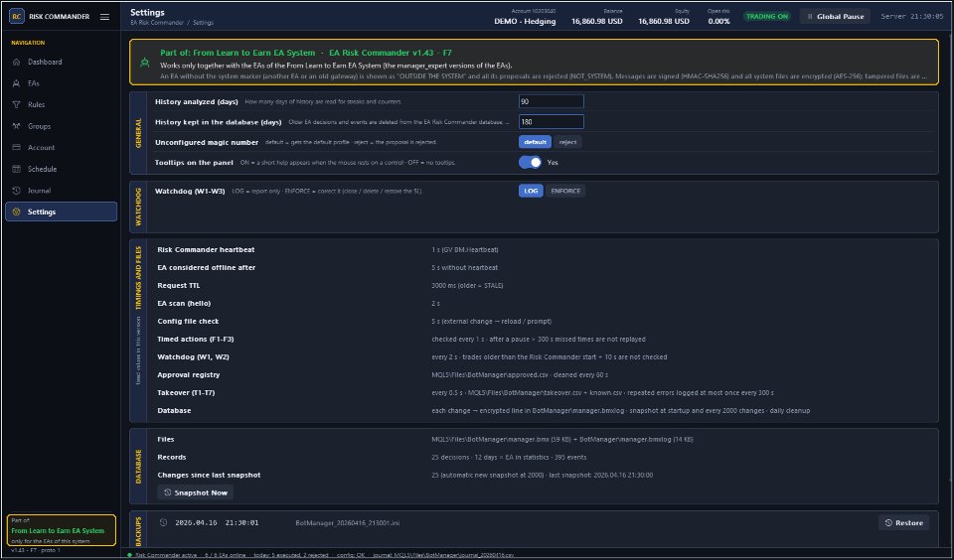
Task: Set Watchdog mode to LOG
Action: pyautogui.click(x=531, y=191)
